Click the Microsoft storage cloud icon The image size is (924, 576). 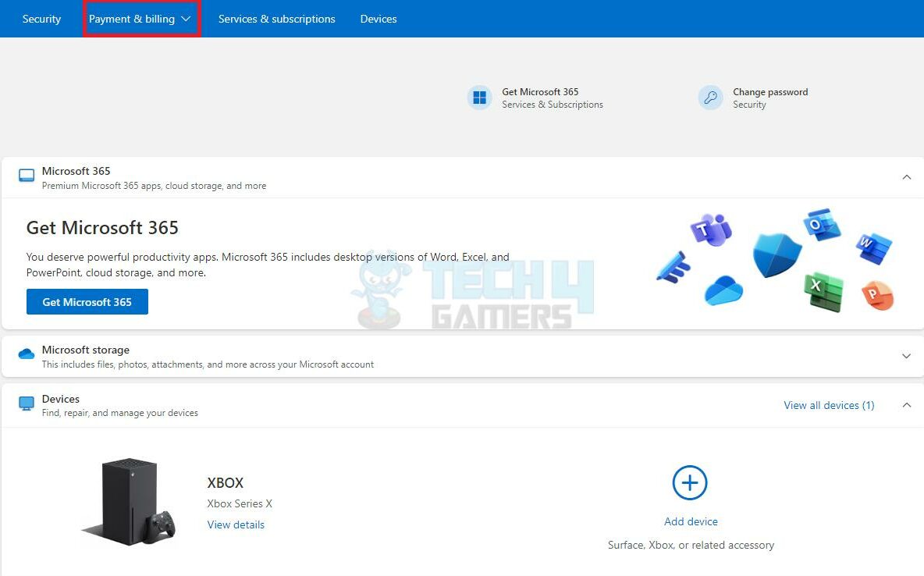(26, 354)
